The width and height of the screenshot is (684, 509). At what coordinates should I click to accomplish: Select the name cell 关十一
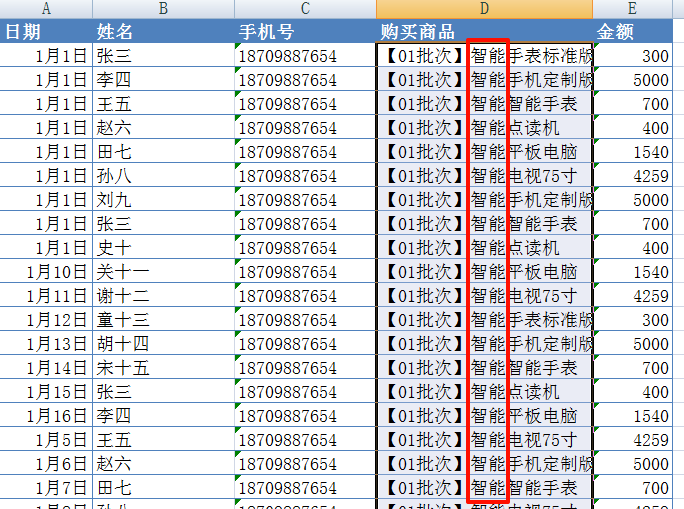163,271
